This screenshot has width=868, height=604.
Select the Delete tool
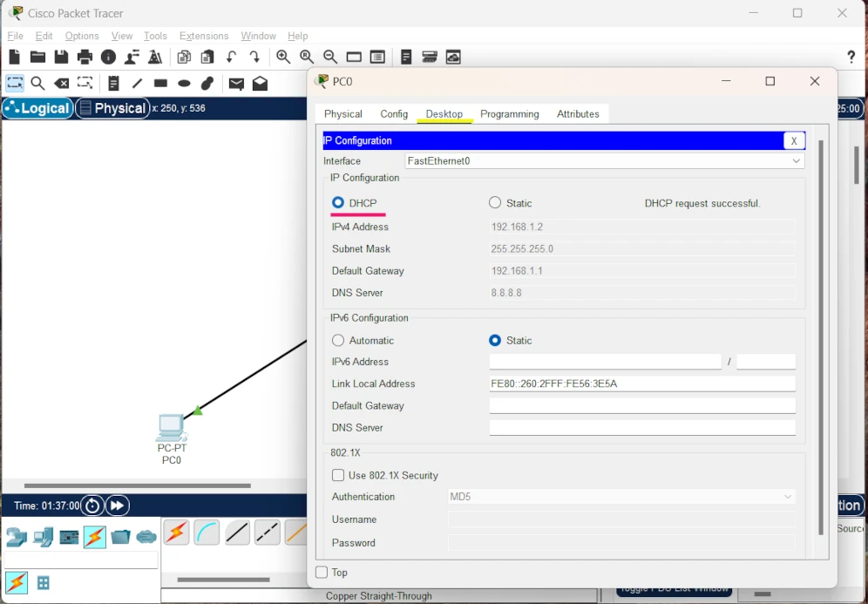coord(62,84)
